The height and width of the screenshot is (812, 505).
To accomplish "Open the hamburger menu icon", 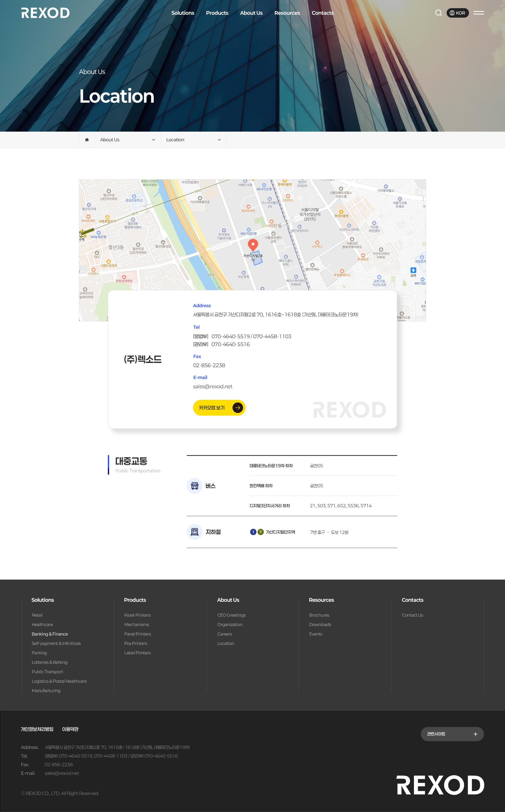I will [478, 13].
